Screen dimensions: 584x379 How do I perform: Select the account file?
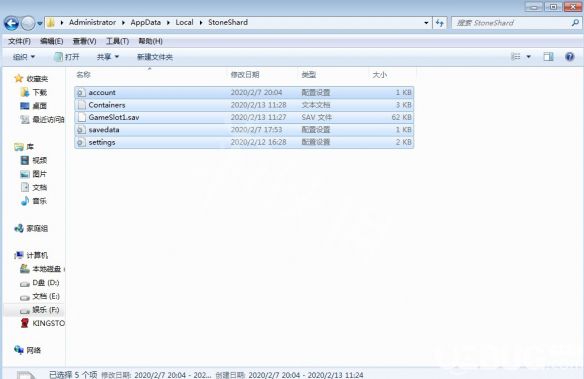(x=244, y=92)
